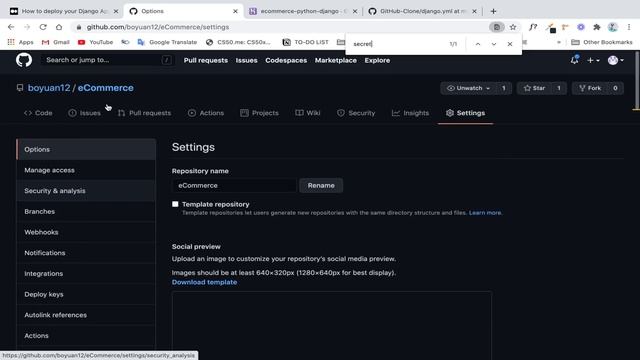Viewport: 640px width, 360px height.
Task: Go to GitHub homepage via Octocat logo
Action: coord(24,60)
